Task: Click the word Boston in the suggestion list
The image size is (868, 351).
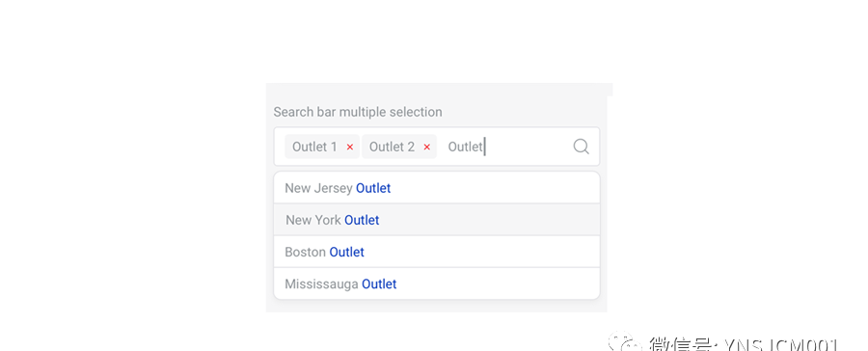Action: (x=305, y=252)
